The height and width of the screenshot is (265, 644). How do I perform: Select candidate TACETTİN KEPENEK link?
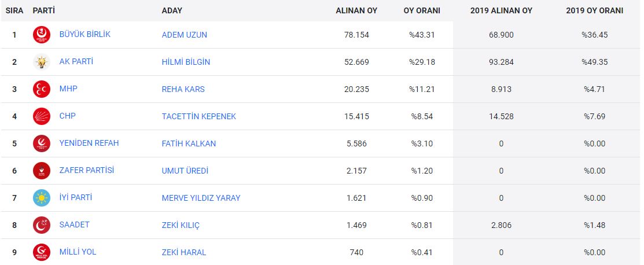tap(198, 116)
